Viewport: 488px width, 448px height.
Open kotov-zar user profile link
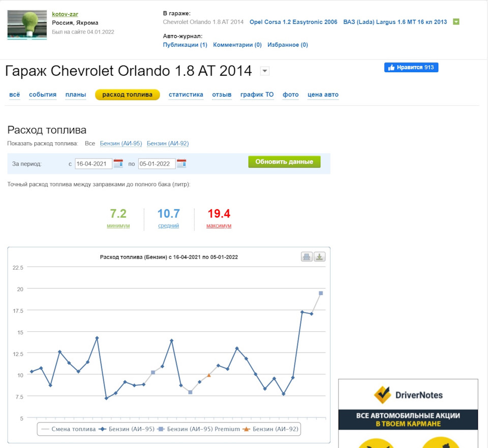(65, 14)
